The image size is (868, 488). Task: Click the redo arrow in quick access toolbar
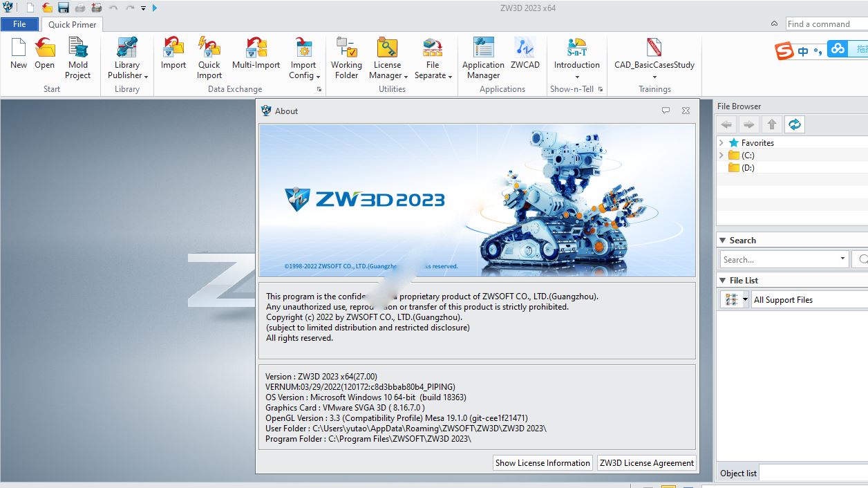click(x=130, y=8)
